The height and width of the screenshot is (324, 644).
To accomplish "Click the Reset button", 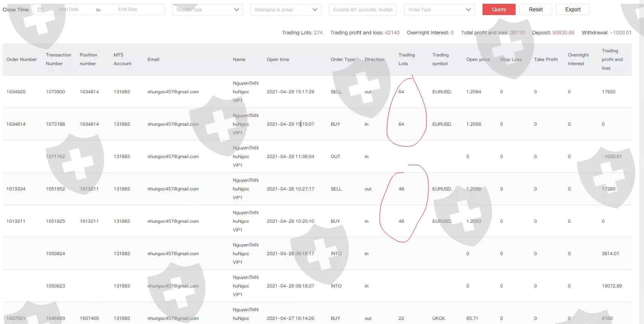I will coord(536,9).
